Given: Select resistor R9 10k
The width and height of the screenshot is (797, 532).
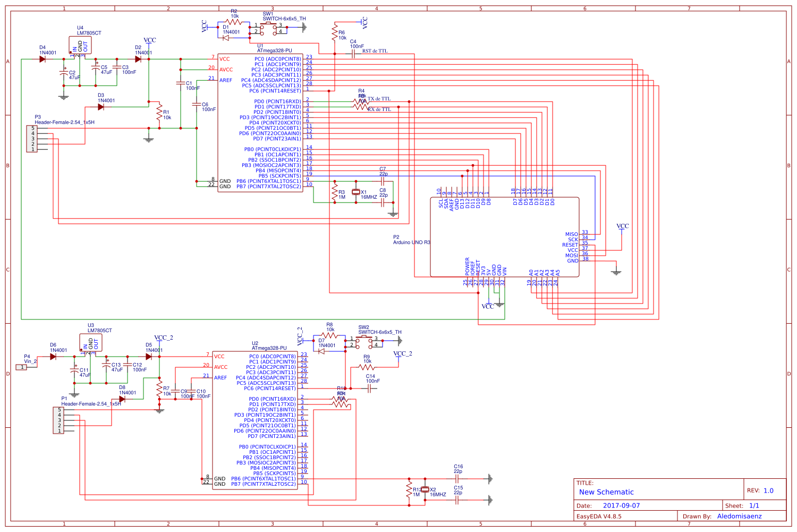Looking at the screenshot, I should pos(367,367).
